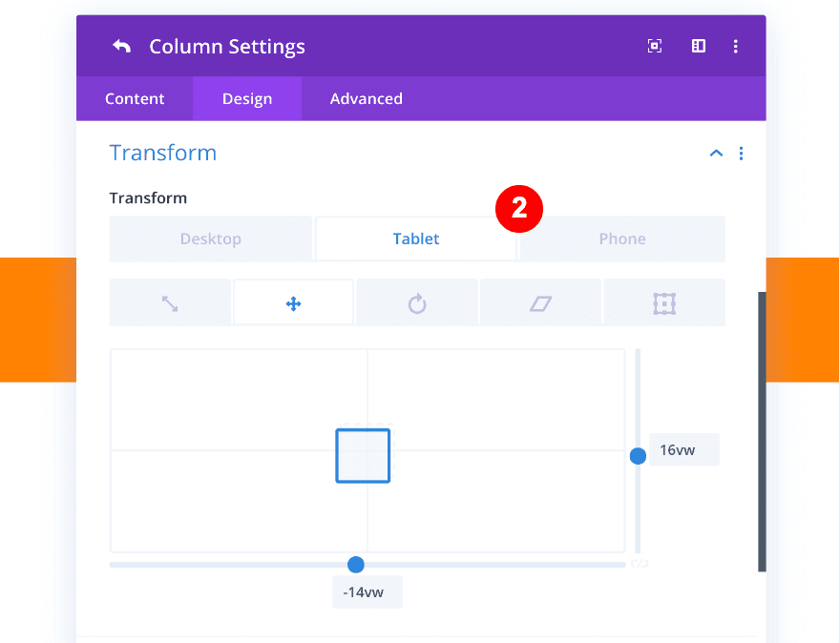Image resolution: width=840 pixels, height=643 pixels.
Task: Switch to the Advanced tab
Action: pos(366,98)
